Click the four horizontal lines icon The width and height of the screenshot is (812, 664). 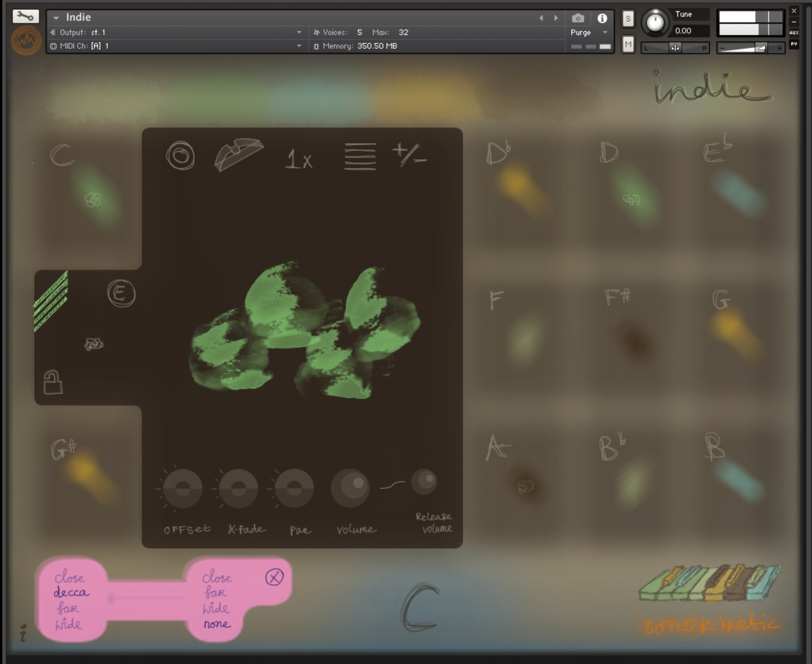coord(360,156)
